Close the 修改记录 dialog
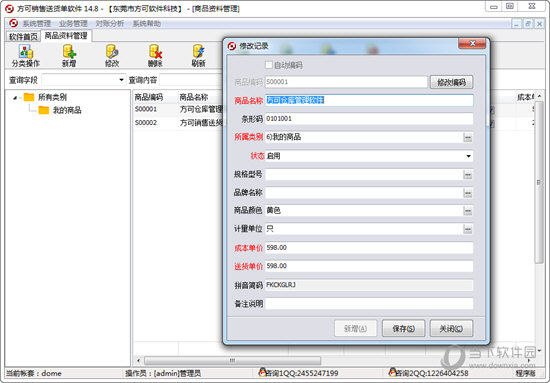 [x=472, y=43]
